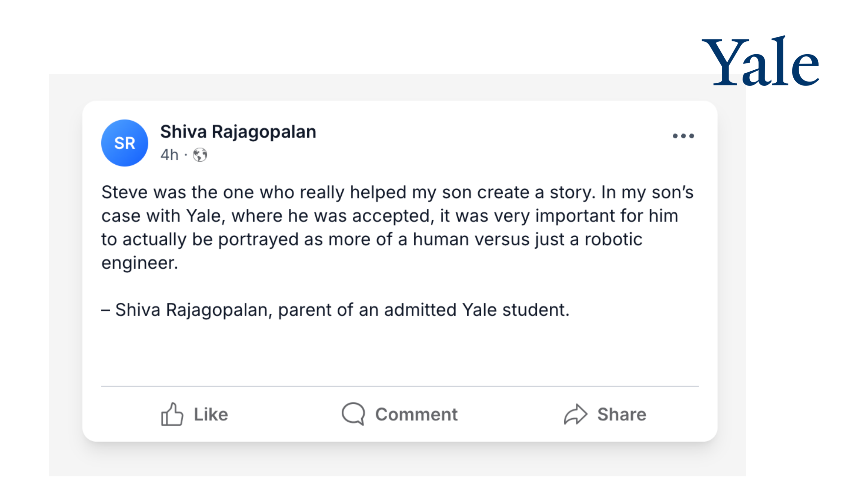Click the signature line under the testimonial
868x488 pixels.
click(335, 310)
